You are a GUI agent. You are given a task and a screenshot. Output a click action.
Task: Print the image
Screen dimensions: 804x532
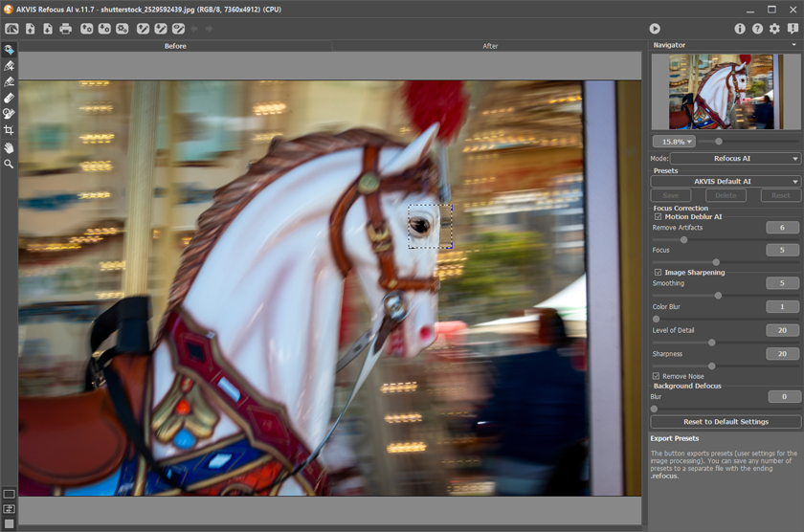pos(66,29)
